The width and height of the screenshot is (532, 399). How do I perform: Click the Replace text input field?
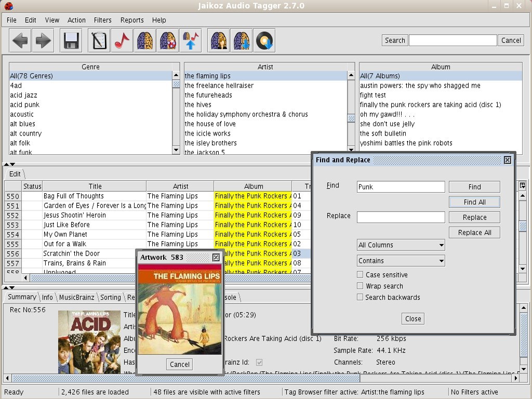pyautogui.click(x=401, y=217)
